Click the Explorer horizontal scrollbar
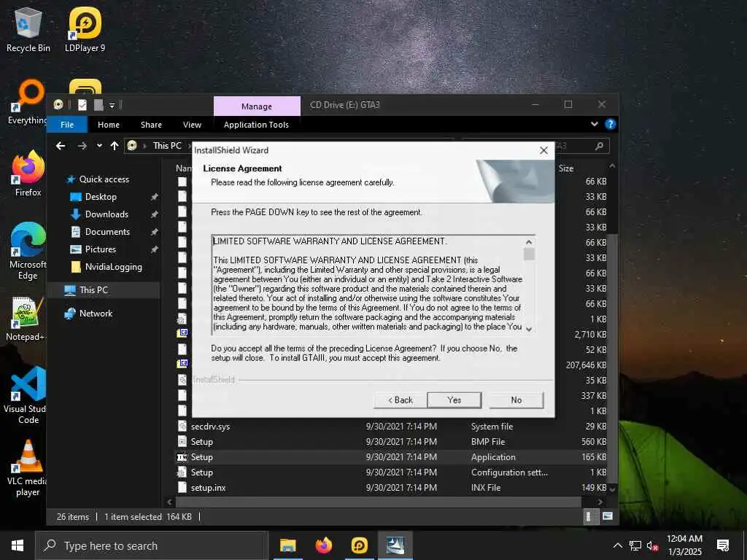Viewport: 747px width, 560px height. 379,502
